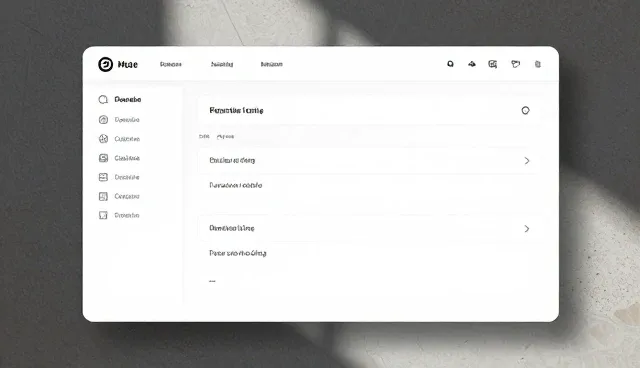Image resolution: width=640 pixels, height=368 pixels.
Task: Click the first settings row label
Action: click(x=232, y=160)
